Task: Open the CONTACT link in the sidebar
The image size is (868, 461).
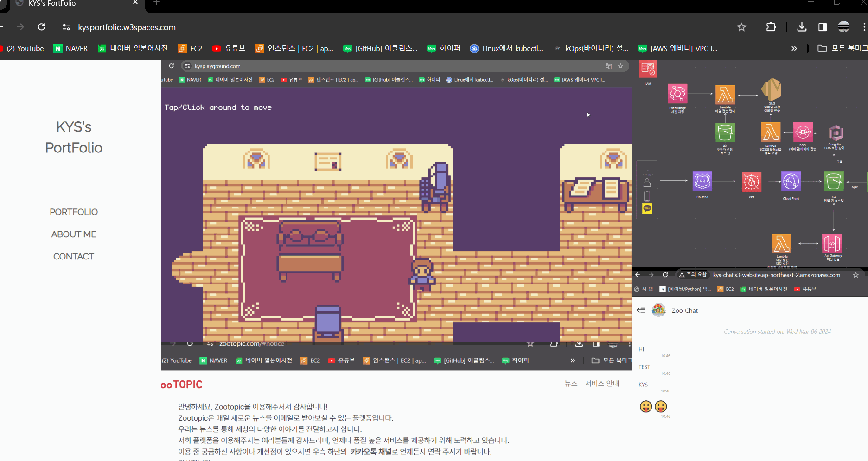Action: 73,256
